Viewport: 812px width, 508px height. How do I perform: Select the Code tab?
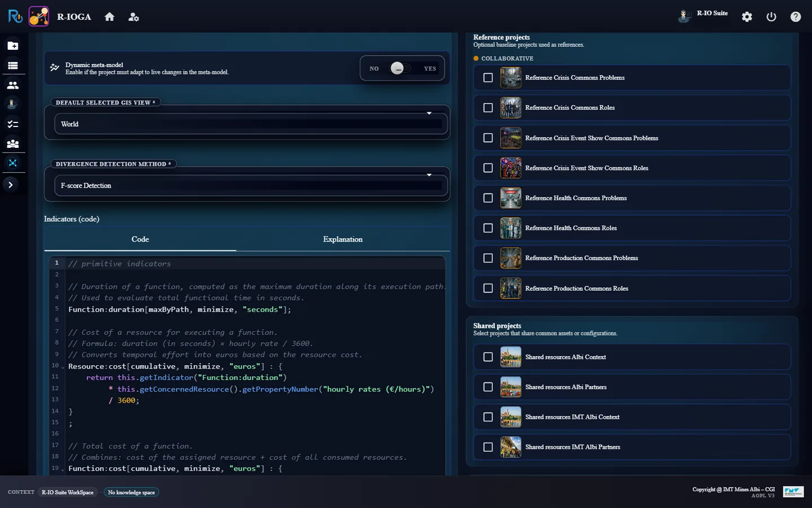click(x=140, y=239)
